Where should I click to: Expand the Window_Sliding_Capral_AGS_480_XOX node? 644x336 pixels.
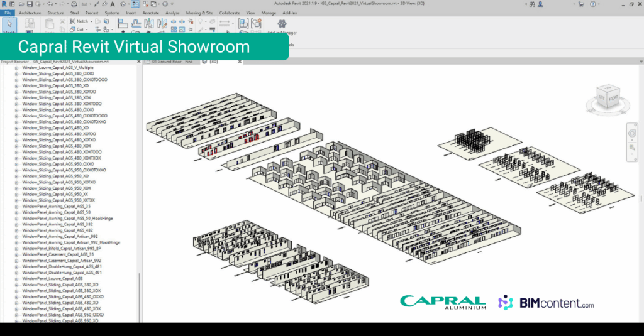pos(16,146)
